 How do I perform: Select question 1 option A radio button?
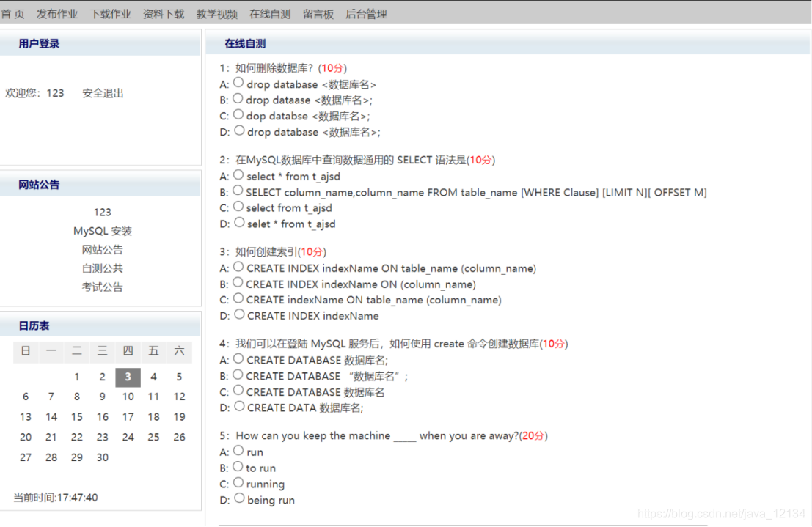[238, 82]
